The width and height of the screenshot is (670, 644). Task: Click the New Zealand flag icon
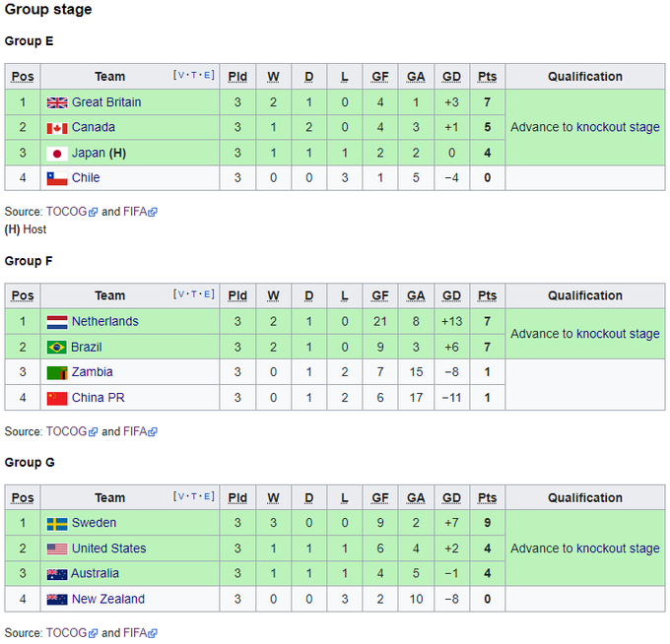coord(56,600)
